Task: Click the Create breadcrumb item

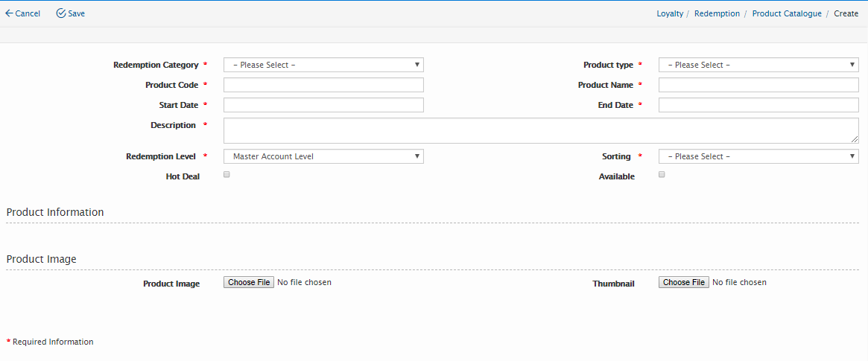Action: coord(846,13)
